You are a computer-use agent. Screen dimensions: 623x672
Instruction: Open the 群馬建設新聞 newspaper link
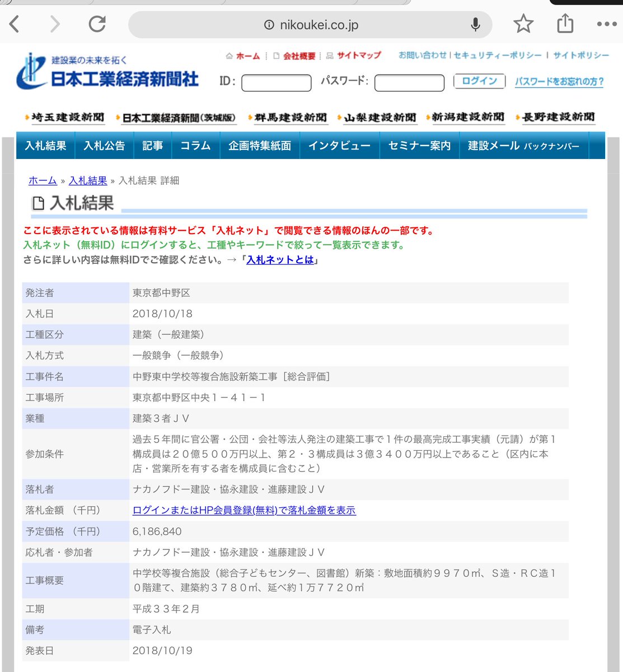(287, 118)
